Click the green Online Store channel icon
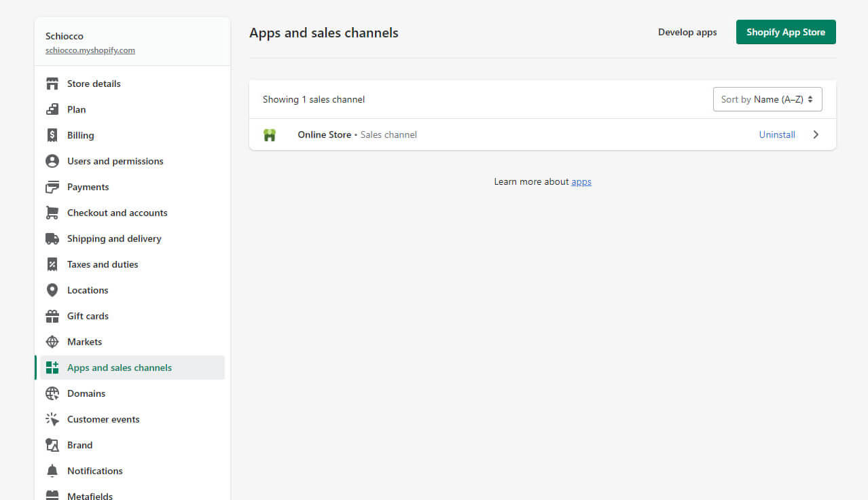 click(x=270, y=135)
